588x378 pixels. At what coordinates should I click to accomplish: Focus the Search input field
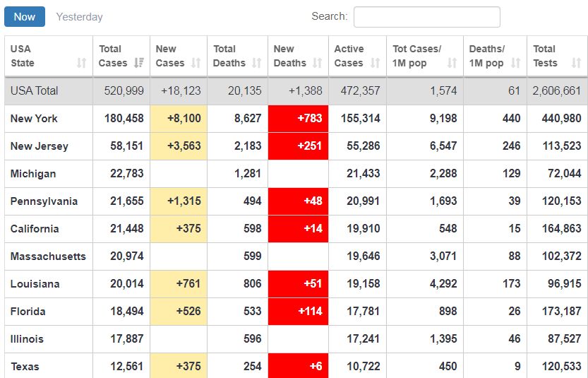pos(426,17)
